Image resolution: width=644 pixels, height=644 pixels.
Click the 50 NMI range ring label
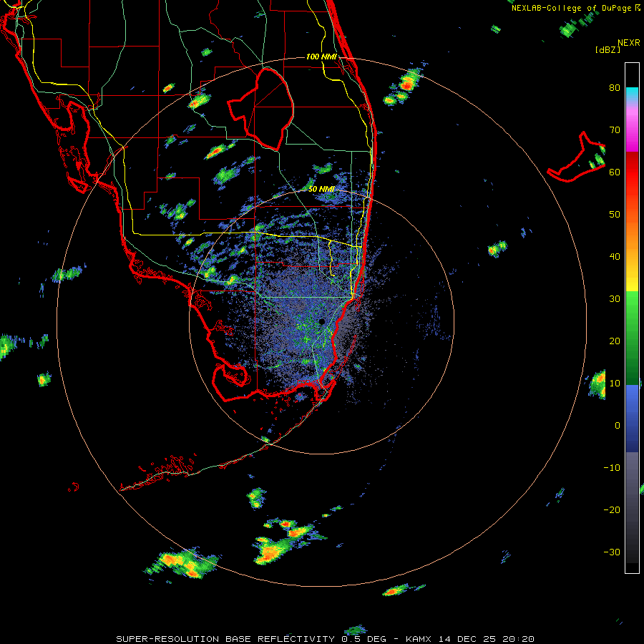coord(321,190)
